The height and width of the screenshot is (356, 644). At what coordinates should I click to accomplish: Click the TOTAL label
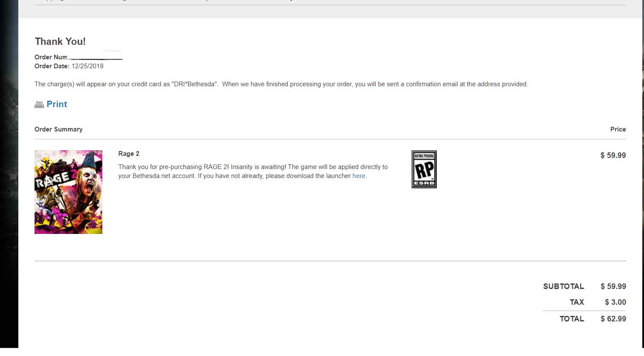click(571, 319)
